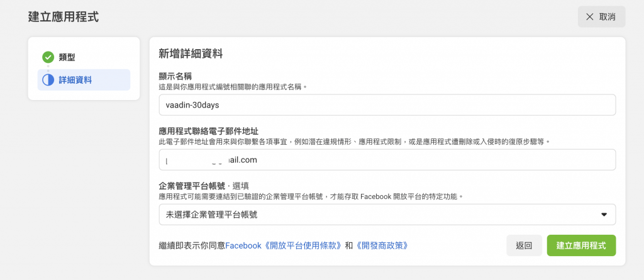The image size is (644, 280).
Task: Click the 取消 cancel button
Action: [601, 17]
